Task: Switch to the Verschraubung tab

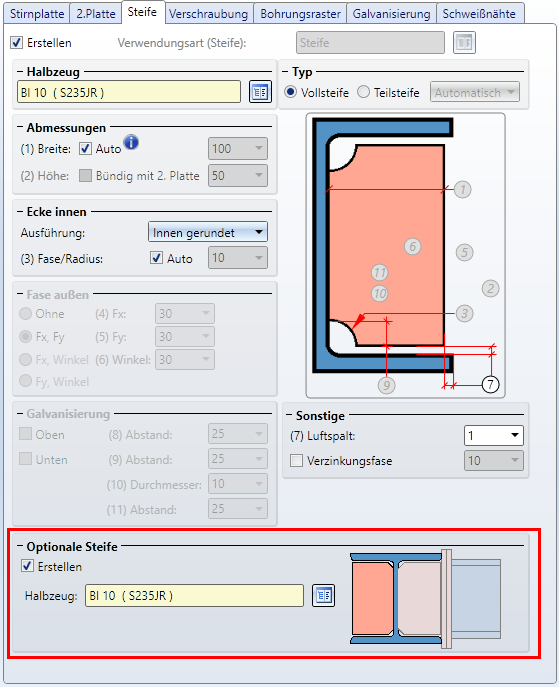Action: (x=209, y=14)
